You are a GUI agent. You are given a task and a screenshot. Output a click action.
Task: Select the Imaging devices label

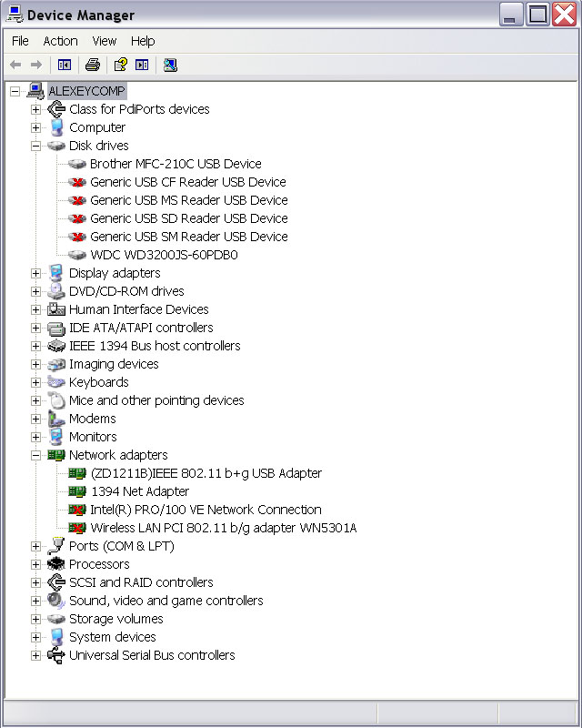coord(114,364)
